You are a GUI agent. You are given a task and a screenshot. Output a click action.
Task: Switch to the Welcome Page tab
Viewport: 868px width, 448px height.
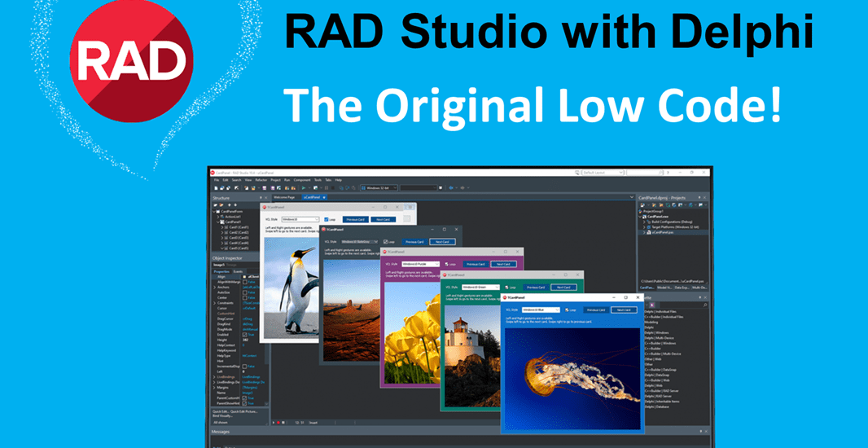[284, 197]
